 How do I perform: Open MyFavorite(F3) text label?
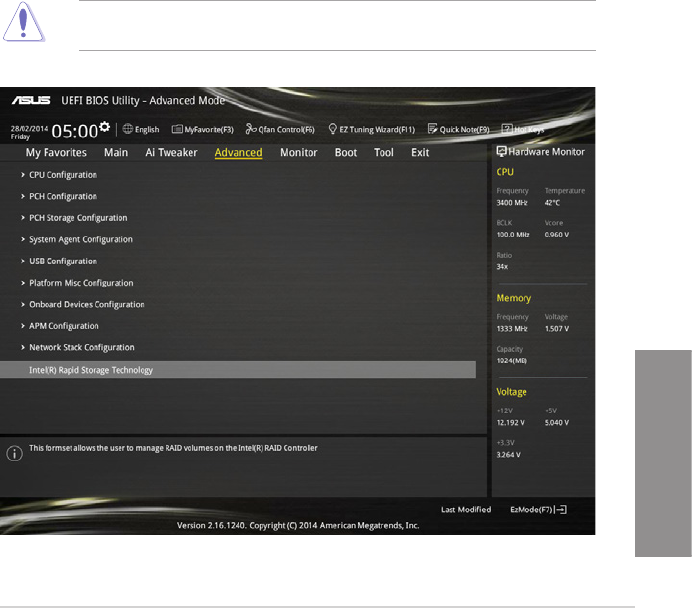pyautogui.click(x=209, y=129)
